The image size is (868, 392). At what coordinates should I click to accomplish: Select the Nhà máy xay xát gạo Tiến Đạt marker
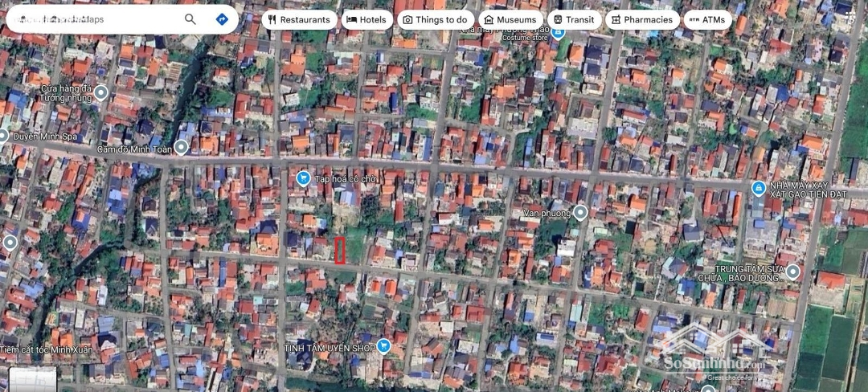(758, 188)
